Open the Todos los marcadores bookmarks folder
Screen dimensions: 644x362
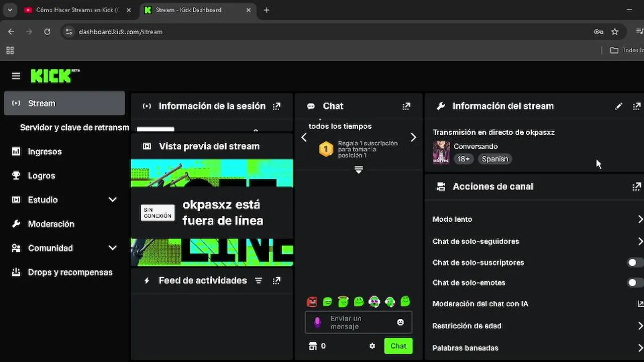[626, 50]
